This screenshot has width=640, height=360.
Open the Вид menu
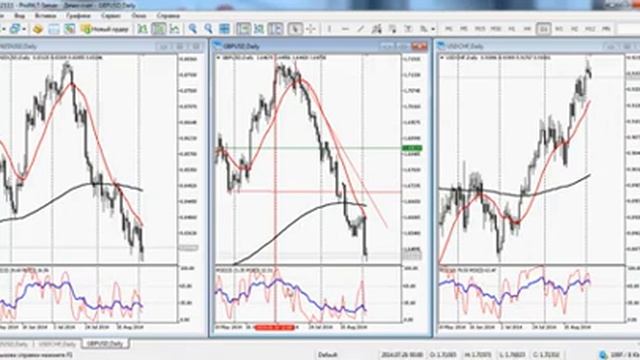20,16
